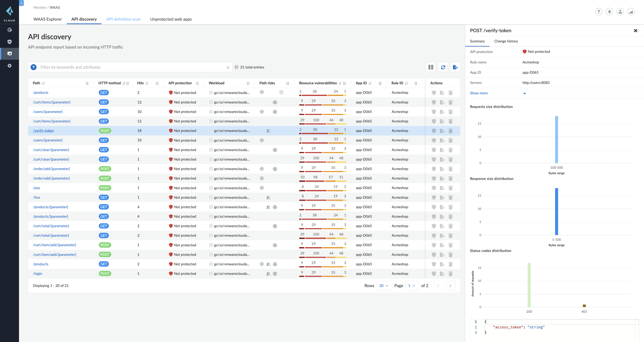Click drag handle of API protection column
644x342 pixels.
[x=197, y=83]
